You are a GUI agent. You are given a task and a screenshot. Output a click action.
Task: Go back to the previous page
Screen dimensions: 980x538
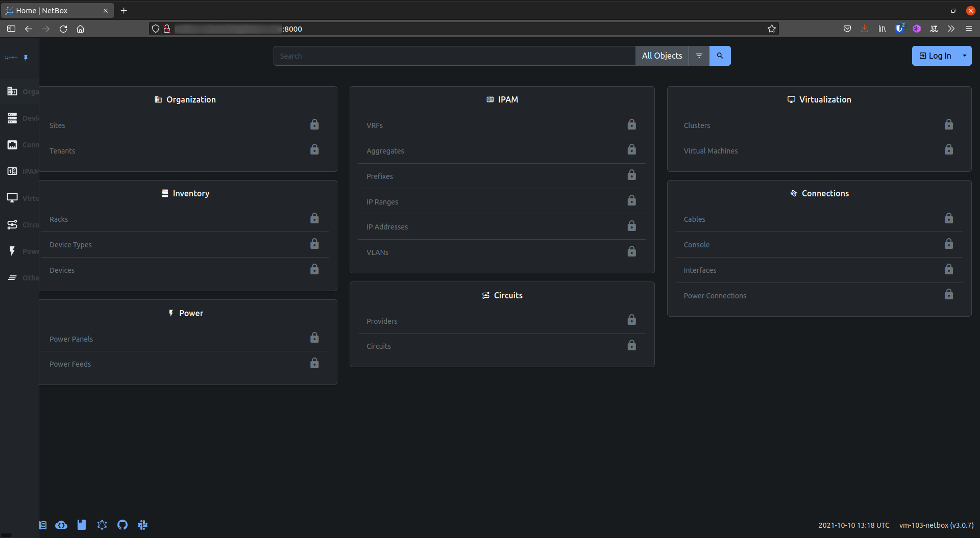pyautogui.click(x=29, y=29)
